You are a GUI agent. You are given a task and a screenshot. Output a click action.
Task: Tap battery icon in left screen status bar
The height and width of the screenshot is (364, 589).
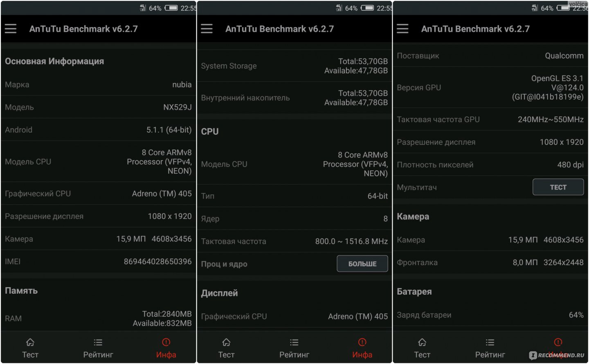[x=171, y=8]
